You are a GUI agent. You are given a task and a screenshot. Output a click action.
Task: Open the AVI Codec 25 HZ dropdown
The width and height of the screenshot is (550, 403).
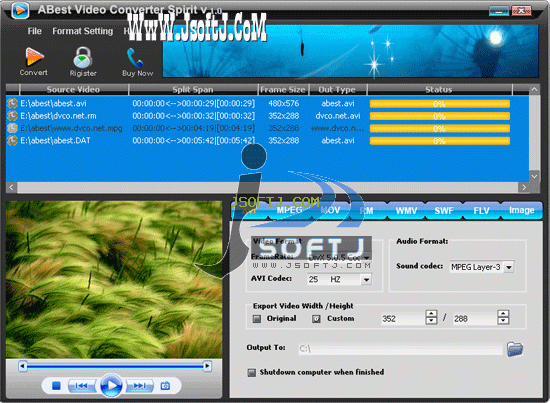[366, 280]
